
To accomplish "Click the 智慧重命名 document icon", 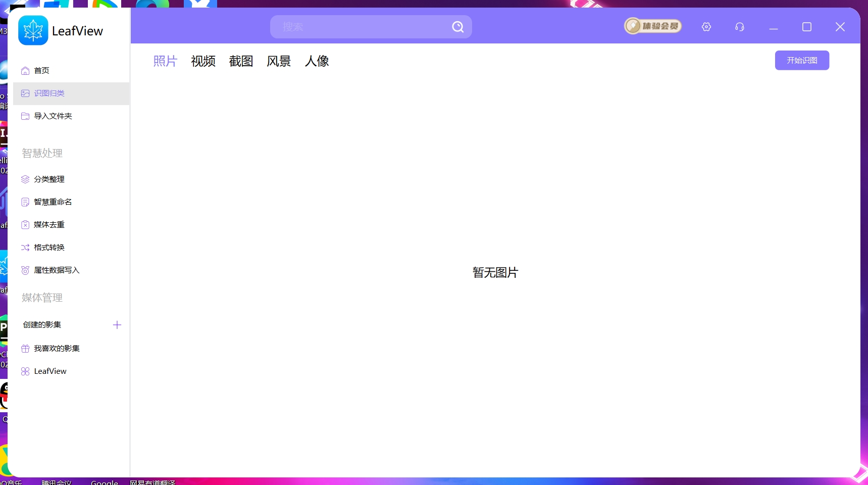I will coord(25,202).
